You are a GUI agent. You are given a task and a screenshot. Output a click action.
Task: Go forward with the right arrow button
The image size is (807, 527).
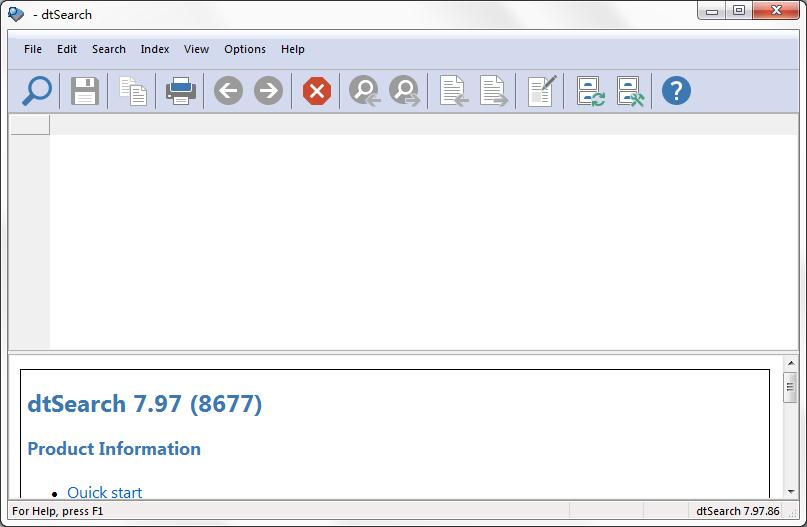tap(269, 91)
